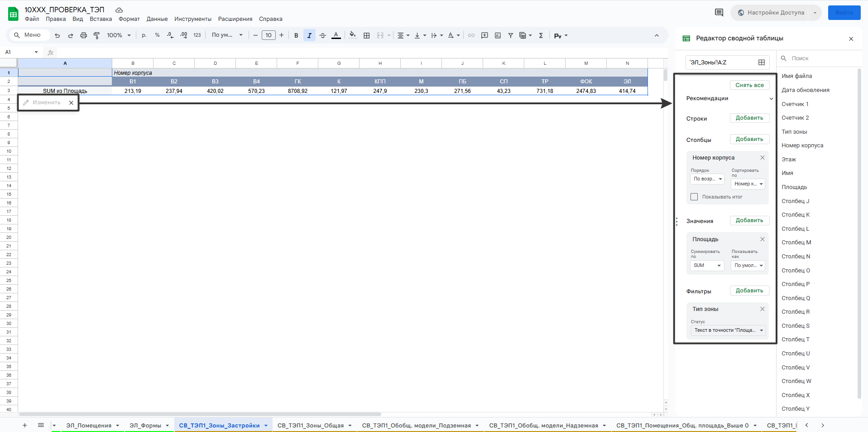This screenshot has width=868, height=432.
Task: Open the 'Тип зоны' filter status dropdown
Action: [x=728, y=330]
